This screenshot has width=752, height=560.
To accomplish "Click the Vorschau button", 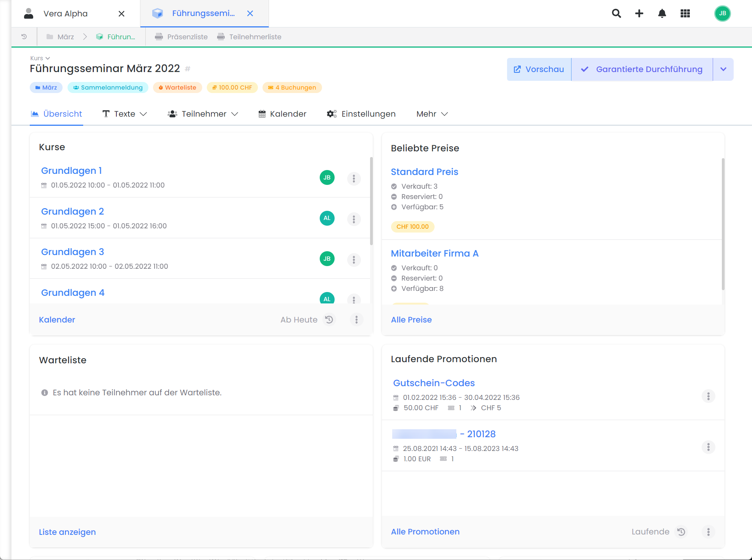I will pyautogui.click(x=539, y=69).
